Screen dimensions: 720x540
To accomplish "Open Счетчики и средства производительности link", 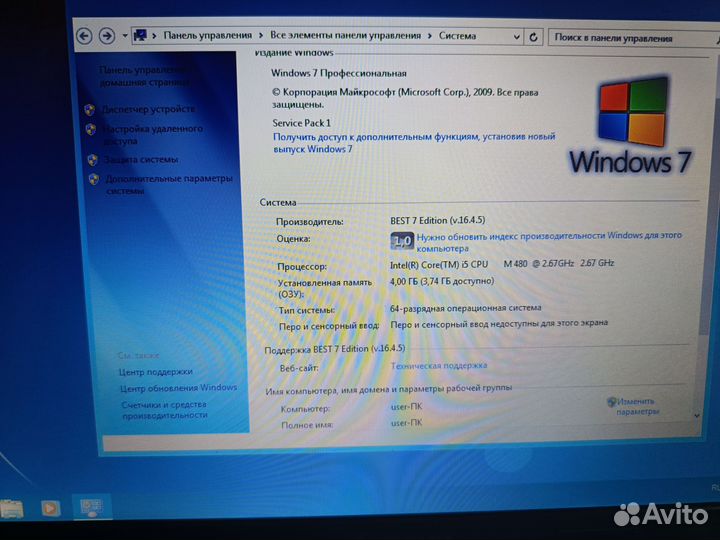I will click(164, 410).
